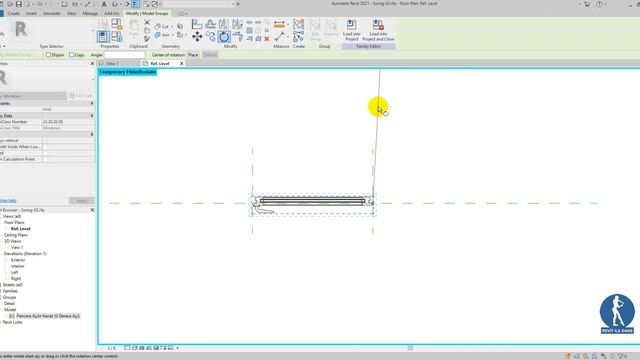Screen dimensions: 640x360
Task: Collapse Groups node in Project Browser
Action: coord(1,298)
